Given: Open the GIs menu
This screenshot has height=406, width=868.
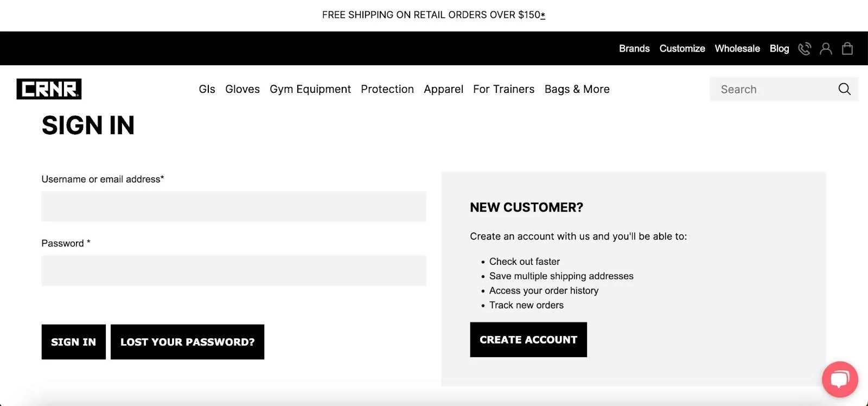Looking at the screenshot, I should [207, 89].
